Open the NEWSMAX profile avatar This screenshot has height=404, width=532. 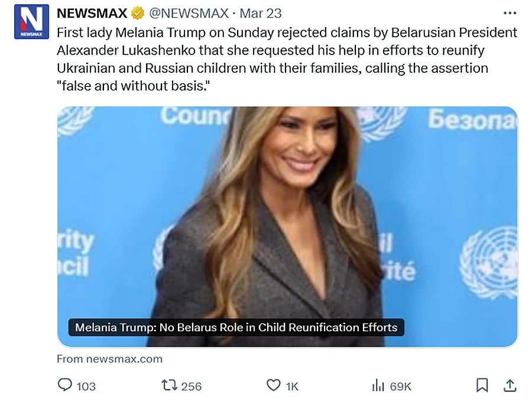tap(31, 21)
